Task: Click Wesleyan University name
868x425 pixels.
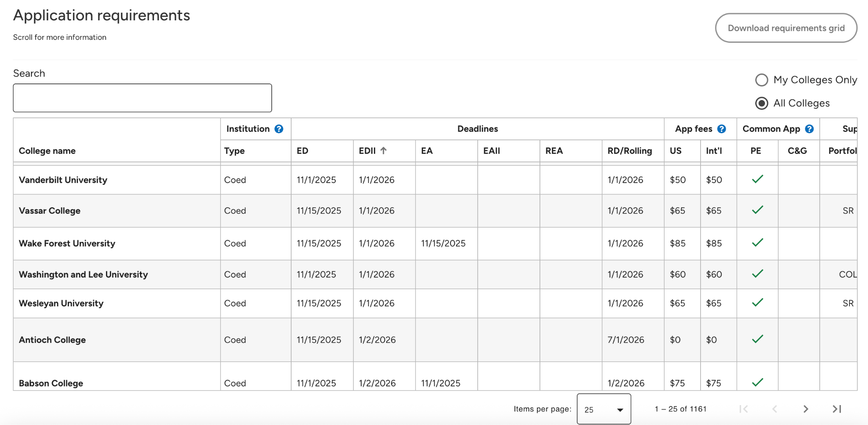Action: pos(61,303)
